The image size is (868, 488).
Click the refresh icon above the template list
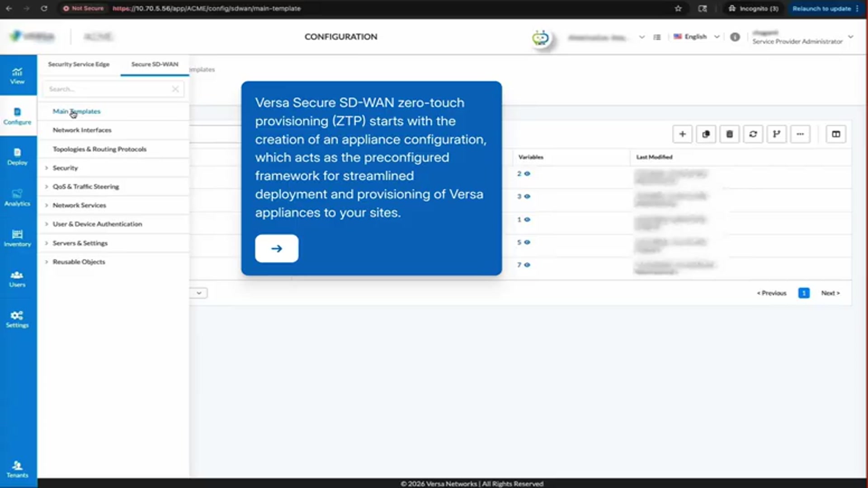pyautogui.click(x=753, y=134)
